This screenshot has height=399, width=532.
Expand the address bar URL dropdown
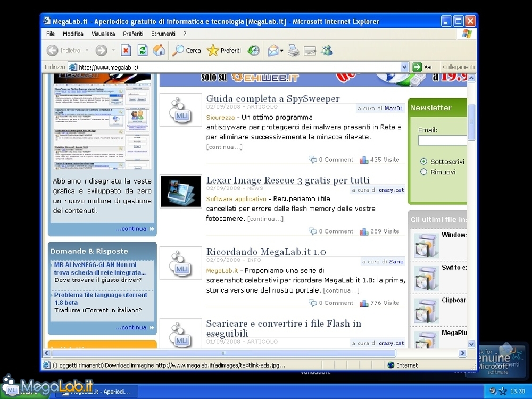[x=404, y=67]
